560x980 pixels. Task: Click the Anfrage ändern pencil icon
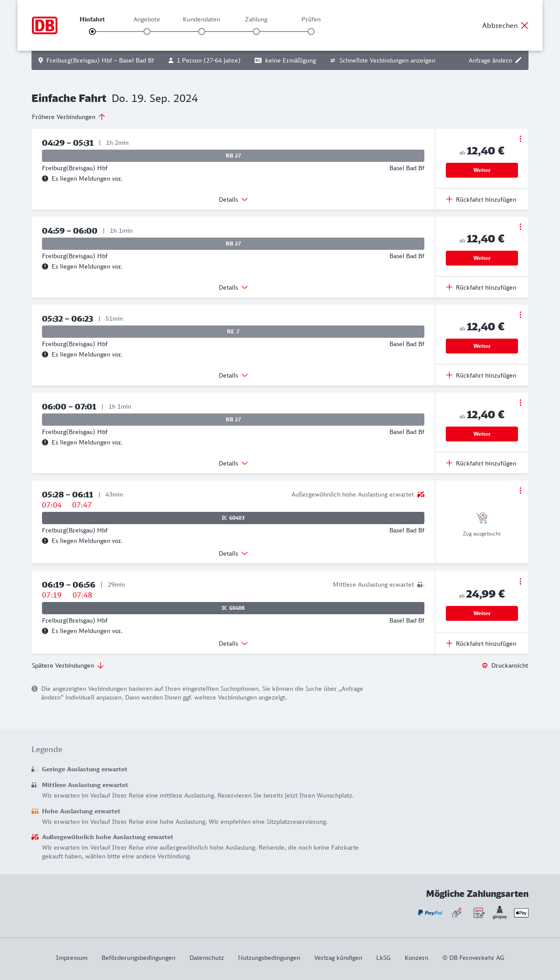pyautogui.click(x=518, y=60)
